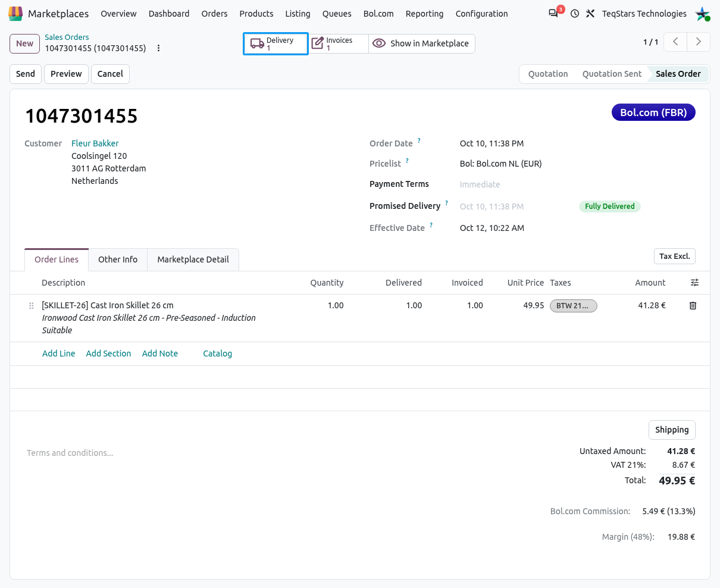
Task: Select the Order Lines tab
Action: (x=57, y=259)
